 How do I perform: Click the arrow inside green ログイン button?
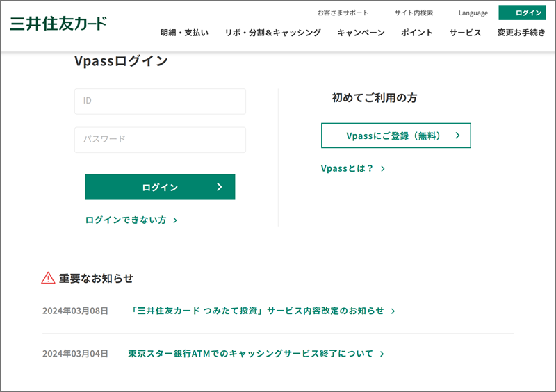[220, 187]
